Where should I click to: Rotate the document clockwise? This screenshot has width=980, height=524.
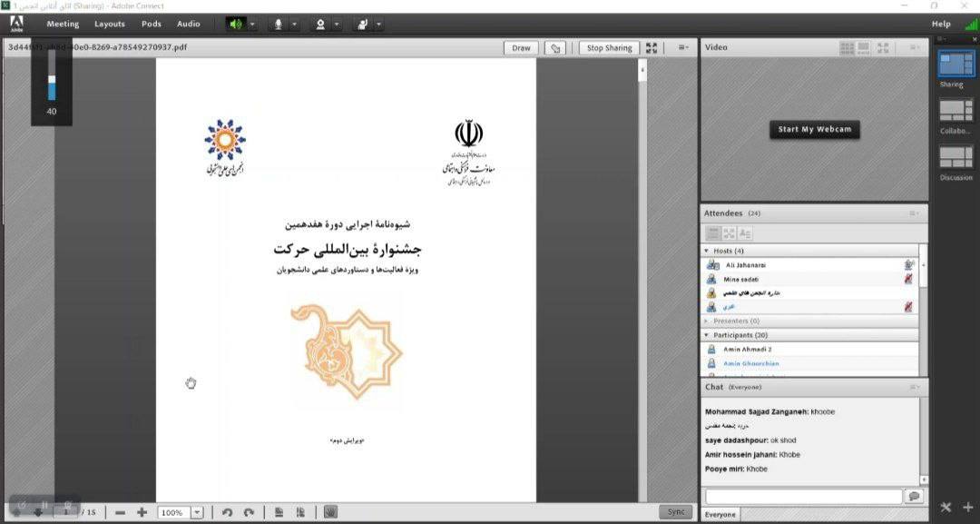[248, 512]
